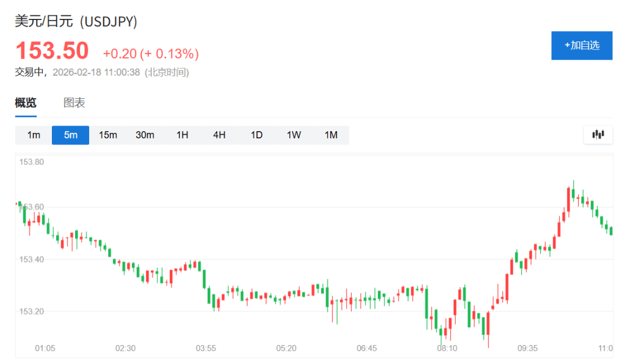Screen dimensions: 625x364
Task: Click the 美元/日元 (USDJPY) title
Action: click(76, 22)
